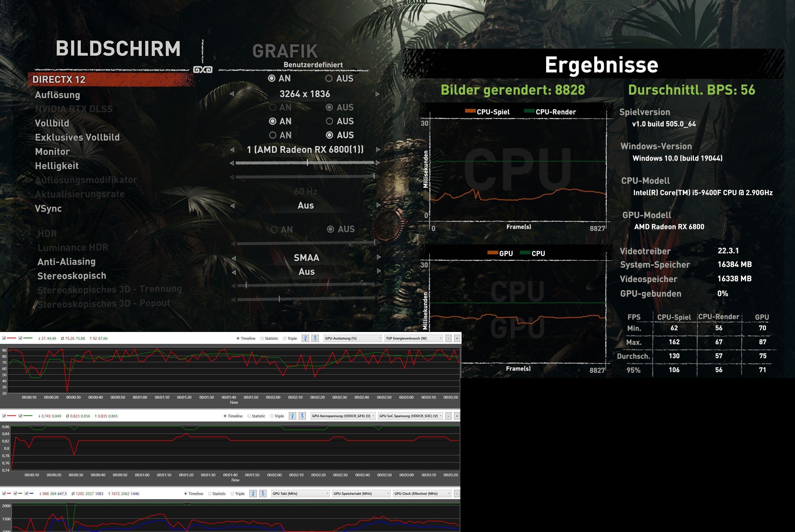Click the minus button on the GPU-Auslastung graph

pos(449,338)
